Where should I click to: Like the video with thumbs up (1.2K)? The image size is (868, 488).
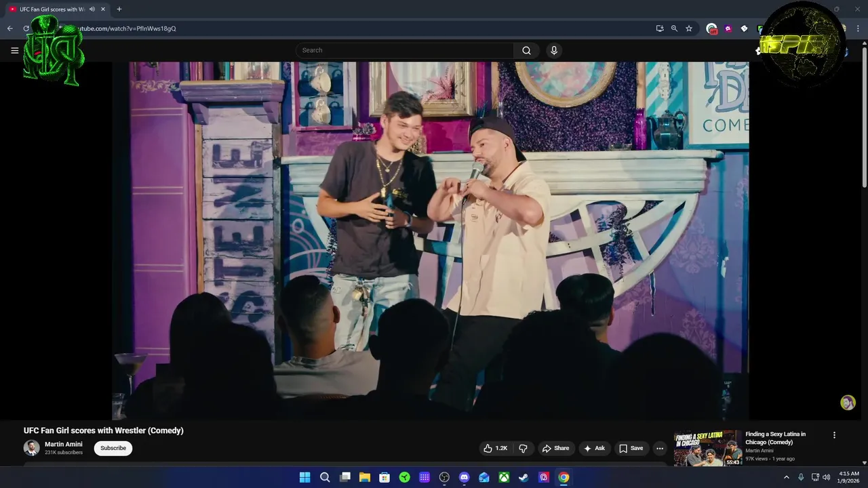[495, 448]
